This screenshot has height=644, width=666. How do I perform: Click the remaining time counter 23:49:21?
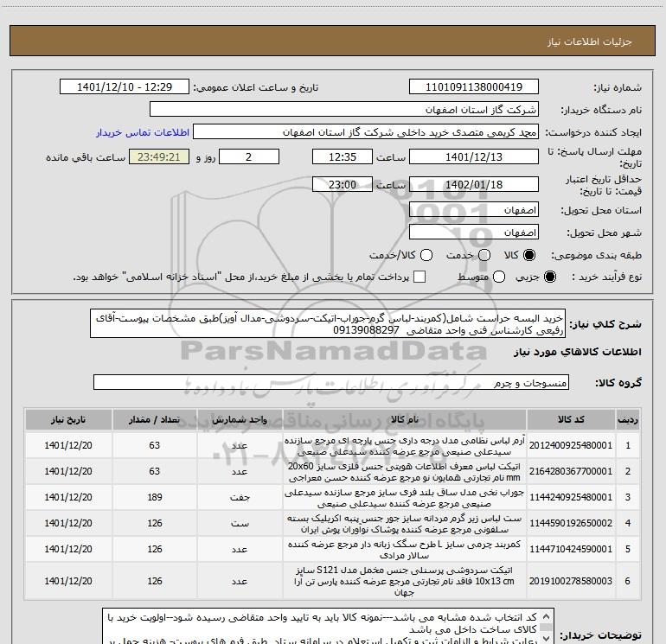(x=159, y=156)
